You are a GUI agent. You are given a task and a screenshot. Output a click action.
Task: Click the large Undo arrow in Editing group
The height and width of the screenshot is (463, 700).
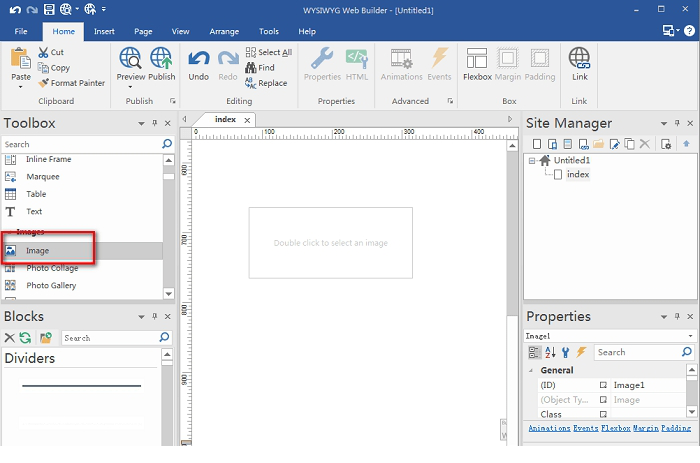(199, 58)
